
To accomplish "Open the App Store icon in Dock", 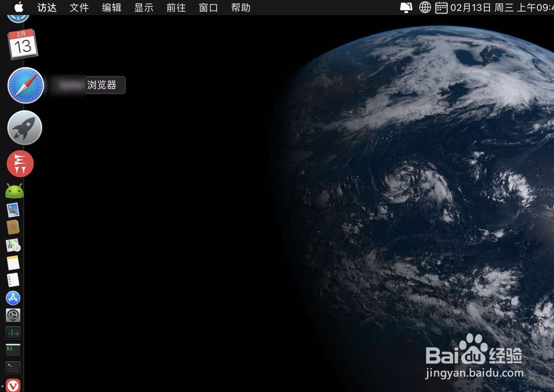I will (x=13, y=298).
